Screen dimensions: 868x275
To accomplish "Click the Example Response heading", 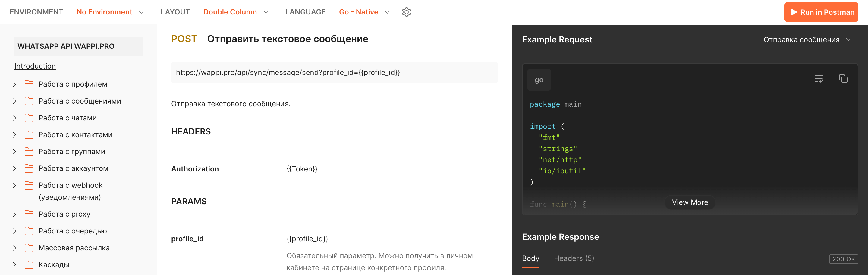I will tap(560, 237).
